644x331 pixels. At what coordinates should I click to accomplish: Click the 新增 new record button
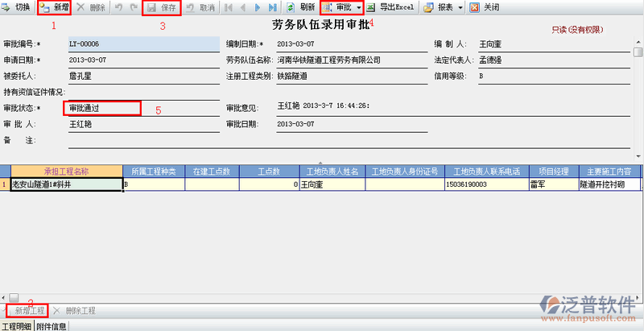click(54, 7)
